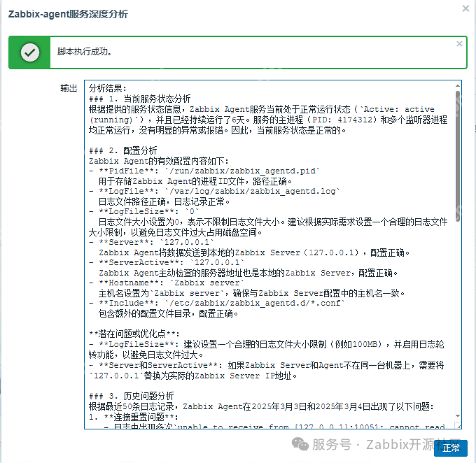Image resolution: width=476 pixels, height=463 pixels.
Task: Click the '**PidFile**' line in output
Action: pyautogui.click(x=204, y=171)
